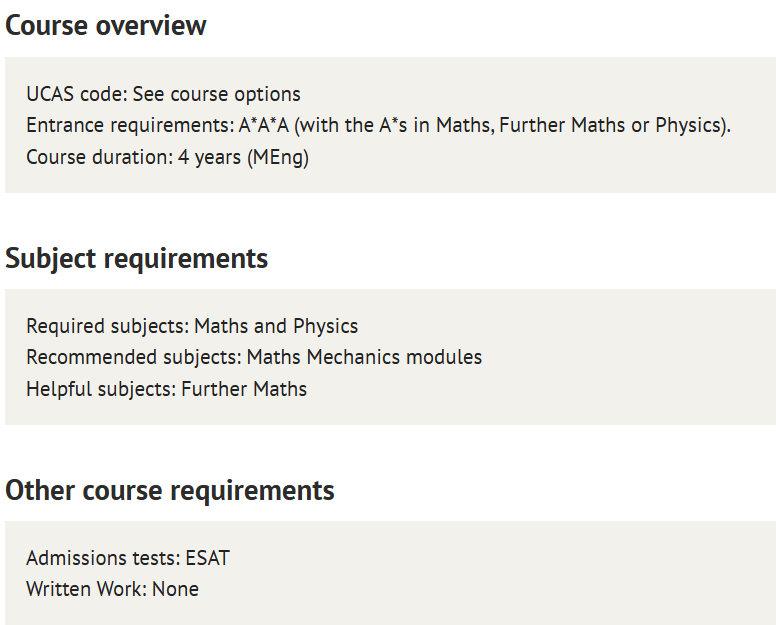Screen dimensions: 776x625
Task: Click the "Course overview" heading
Action: pyautogui.click(x=106, y=25)
